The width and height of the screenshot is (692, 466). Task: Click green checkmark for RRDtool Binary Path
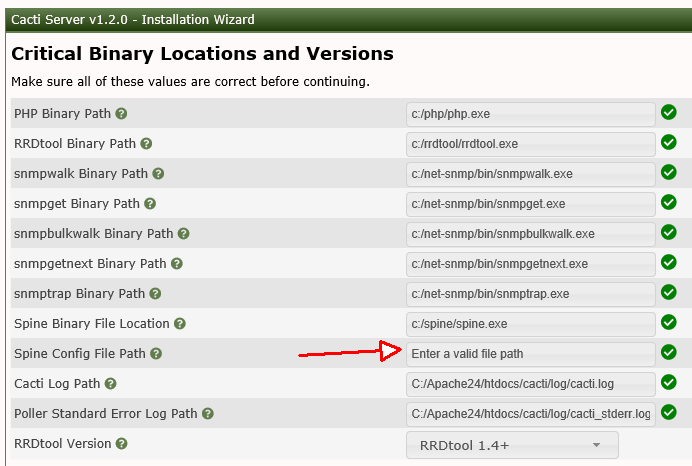(x=669, y=143)
